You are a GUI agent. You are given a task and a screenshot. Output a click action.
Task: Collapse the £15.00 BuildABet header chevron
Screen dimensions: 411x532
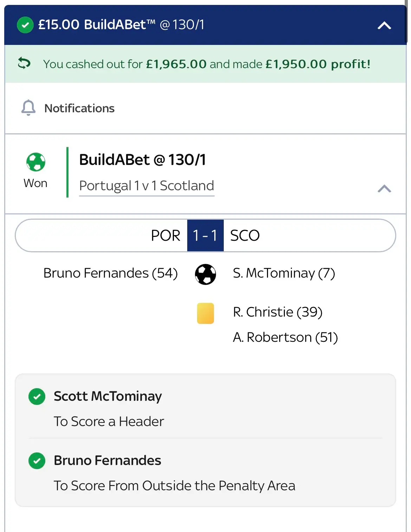coord(384,26)
